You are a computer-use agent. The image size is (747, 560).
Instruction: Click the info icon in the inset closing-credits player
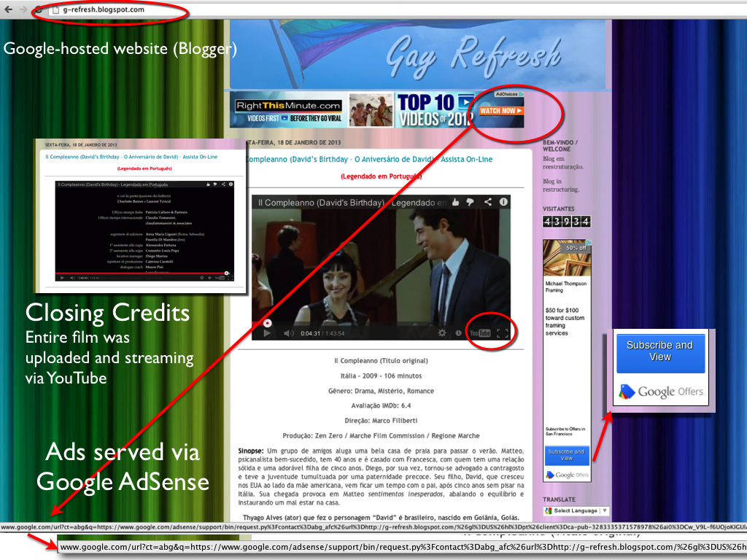(x=231, y=184)
